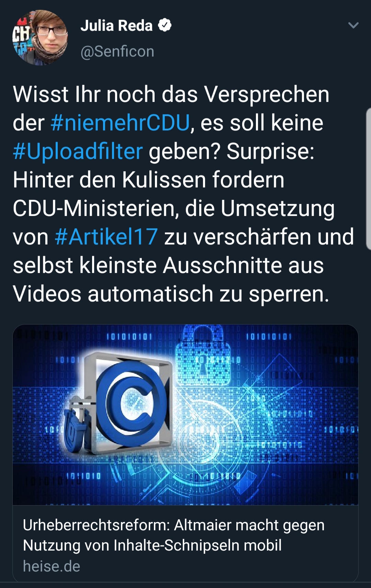Open Julia Reda's profile picture

(x=40, y=37)
